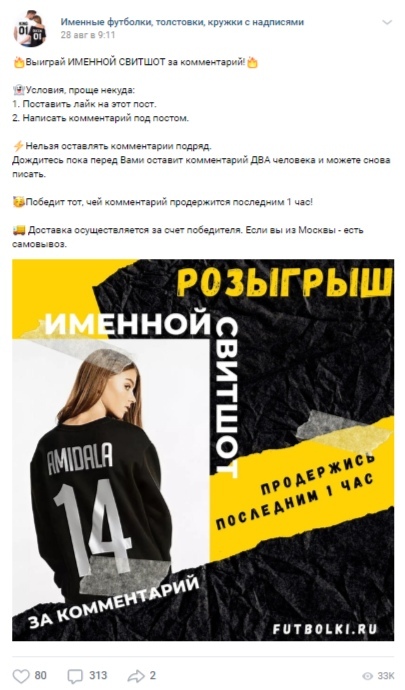Share the post with the arrow icon

(136, 675)
